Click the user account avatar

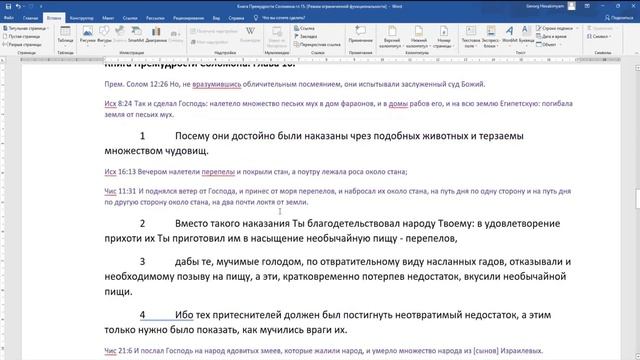click(572, 6)
